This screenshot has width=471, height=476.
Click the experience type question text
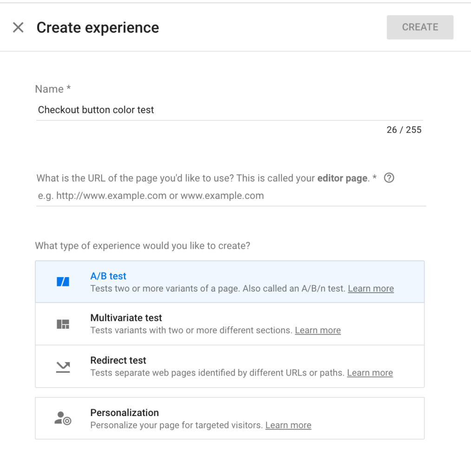tap(143, 245)
